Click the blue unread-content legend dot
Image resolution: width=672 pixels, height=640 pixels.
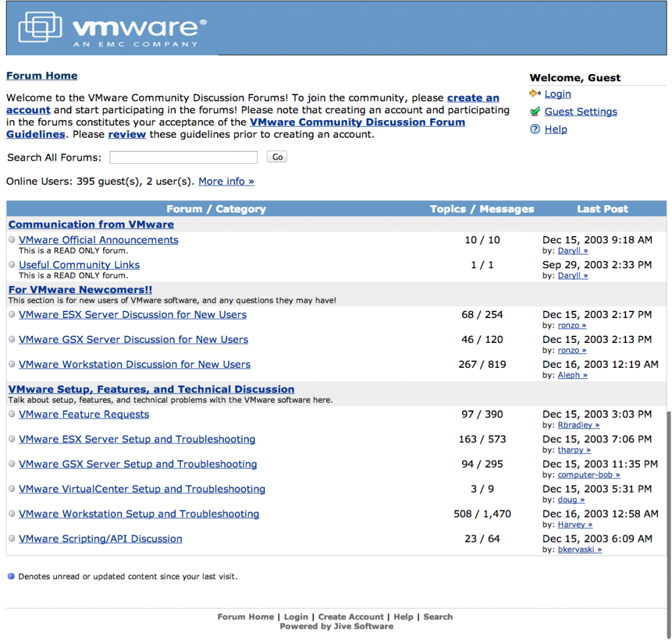11,576
